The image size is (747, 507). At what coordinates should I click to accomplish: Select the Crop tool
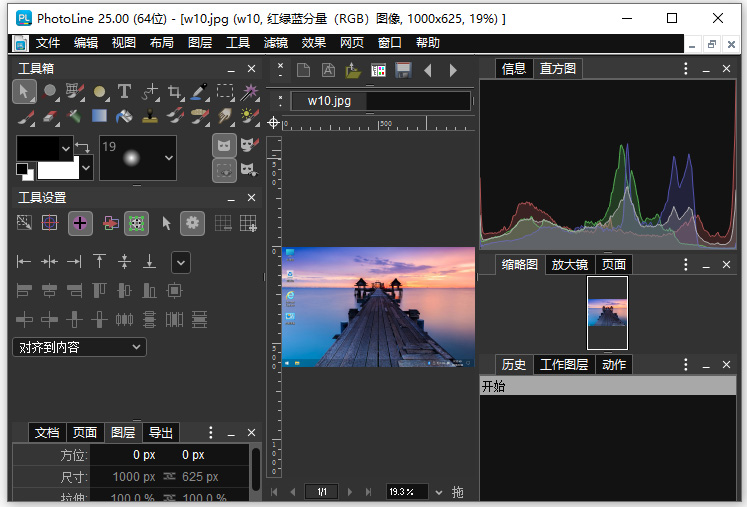tap(175, 91)
